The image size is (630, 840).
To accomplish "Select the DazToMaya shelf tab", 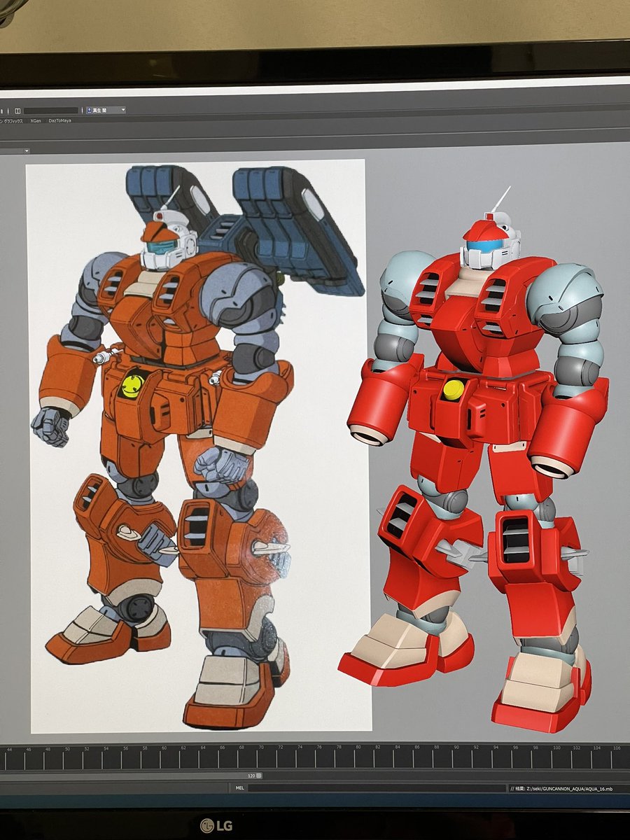I will tap(60, 121).
